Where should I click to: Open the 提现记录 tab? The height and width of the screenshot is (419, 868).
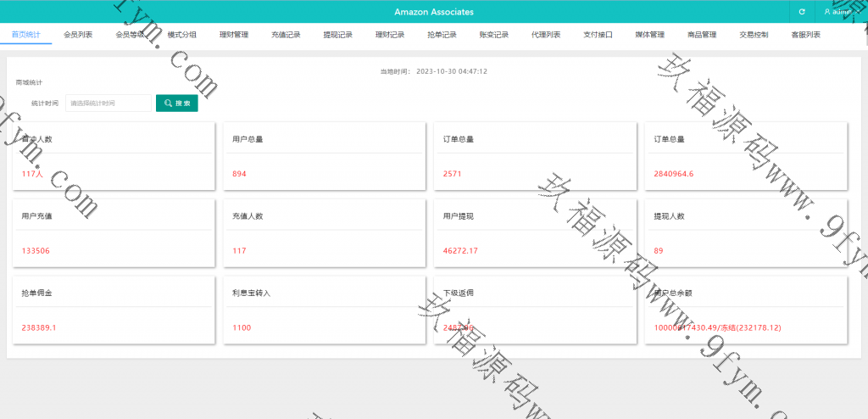338,35
